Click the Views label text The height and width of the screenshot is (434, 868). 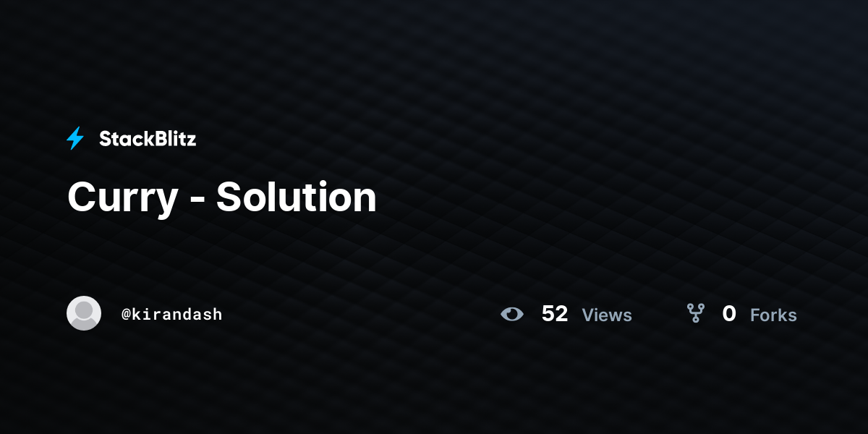(x=607, y=315)
